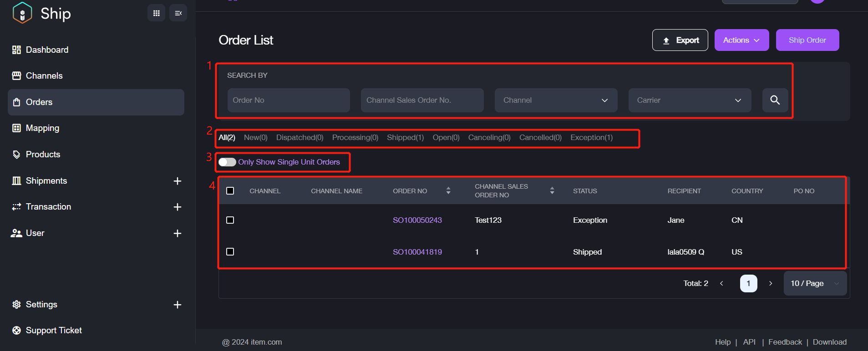Open order link SO100041819
This screenshot has height=351, width=868.
[x=417, y=252]
